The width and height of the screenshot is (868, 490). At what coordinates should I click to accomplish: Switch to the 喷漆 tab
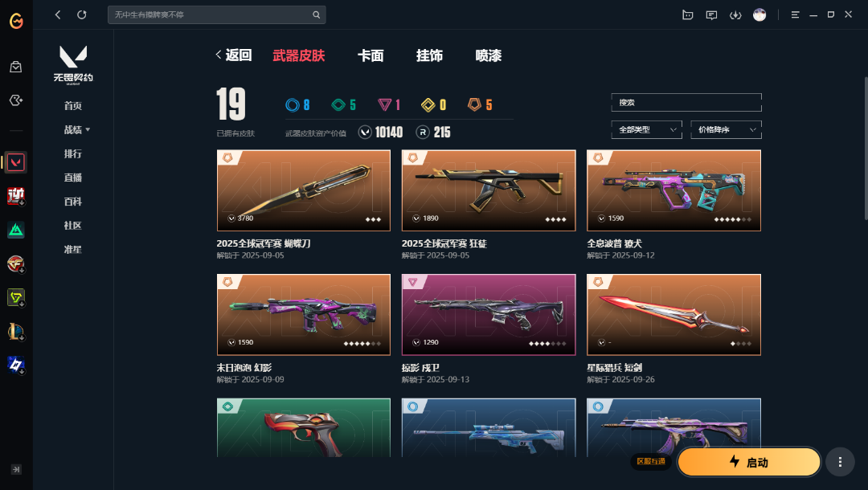pyautogui.click(x=489, y=55)
